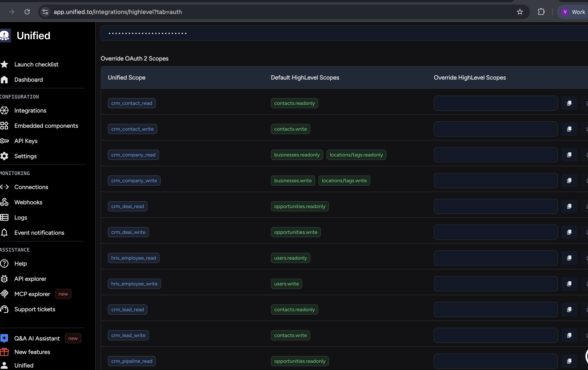Click the Launch checklist star icon
Image resolution: width=588 pixels, height=370 pixels.
(4, 64)
